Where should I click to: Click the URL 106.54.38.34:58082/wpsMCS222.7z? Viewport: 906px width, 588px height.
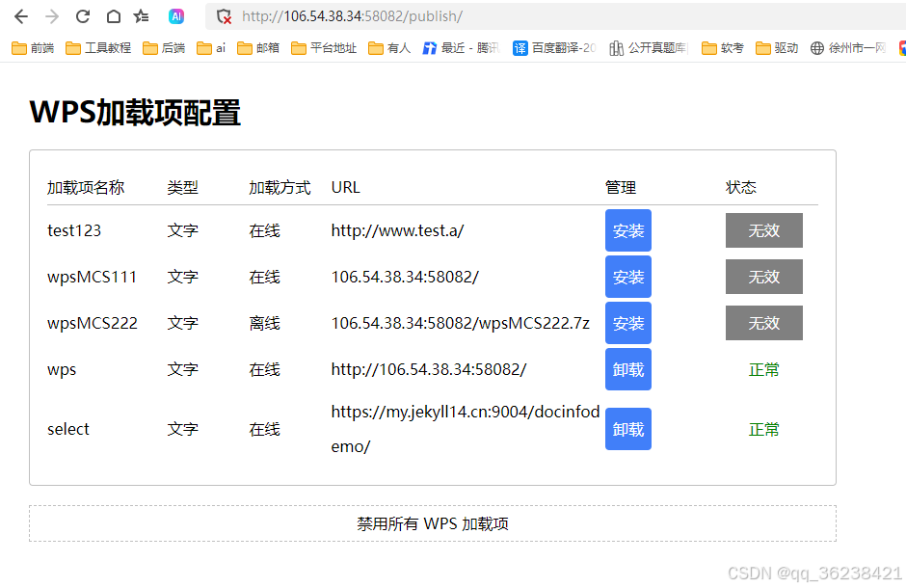pos(460,323)
